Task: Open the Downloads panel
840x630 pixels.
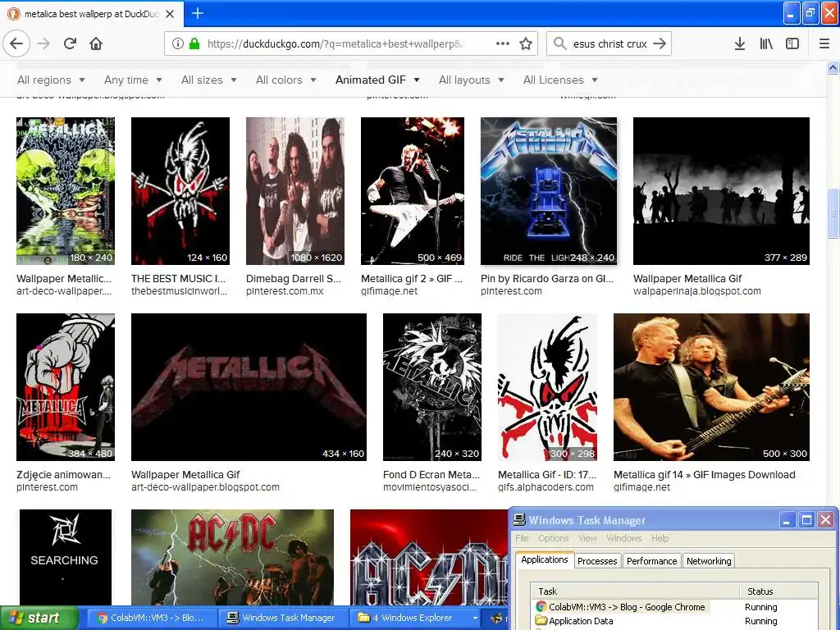Action: click(739, 43)
